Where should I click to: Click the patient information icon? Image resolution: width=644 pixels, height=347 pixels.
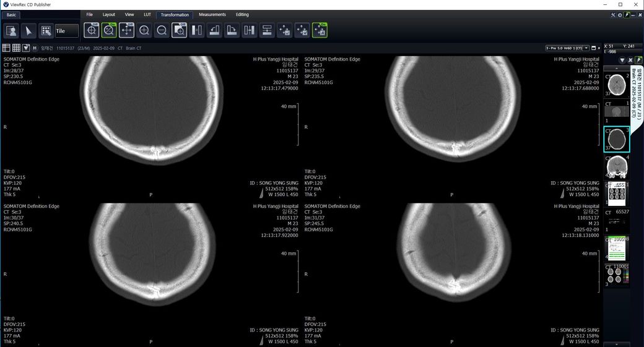11,31
